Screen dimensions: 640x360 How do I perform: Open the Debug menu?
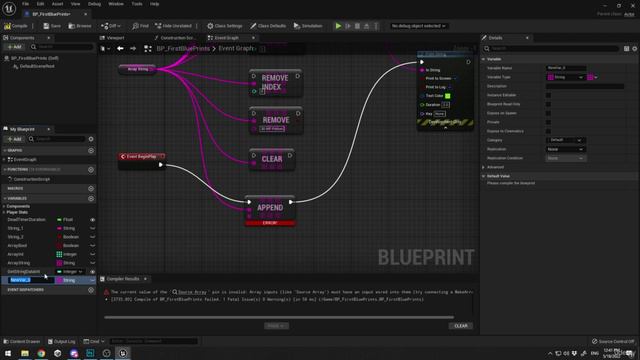point(94,4)
